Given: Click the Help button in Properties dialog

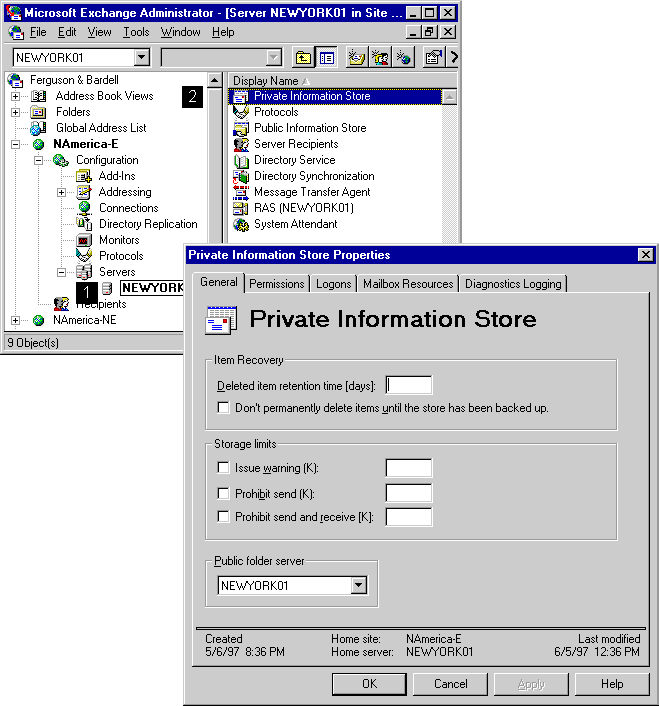Looking at the screenshot, I should tap(612, 684).
